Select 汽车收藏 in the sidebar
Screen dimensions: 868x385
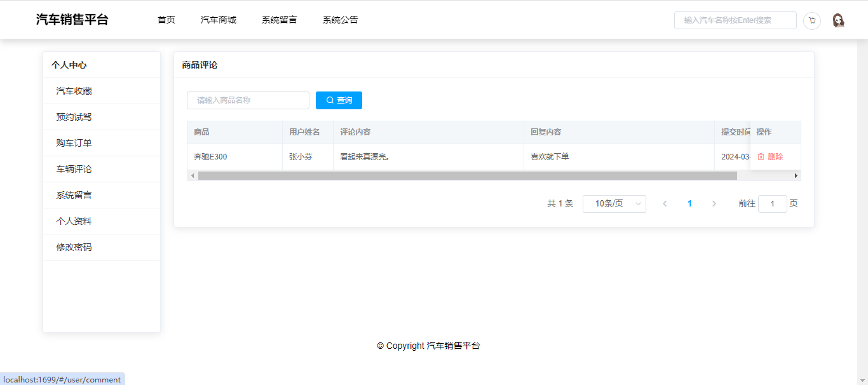tap(74, 91)
